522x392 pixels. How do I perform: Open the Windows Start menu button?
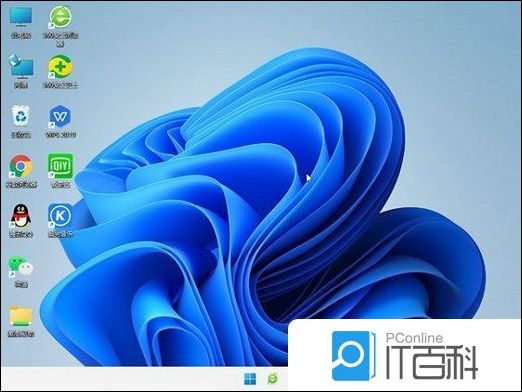(x=250, y=379)
